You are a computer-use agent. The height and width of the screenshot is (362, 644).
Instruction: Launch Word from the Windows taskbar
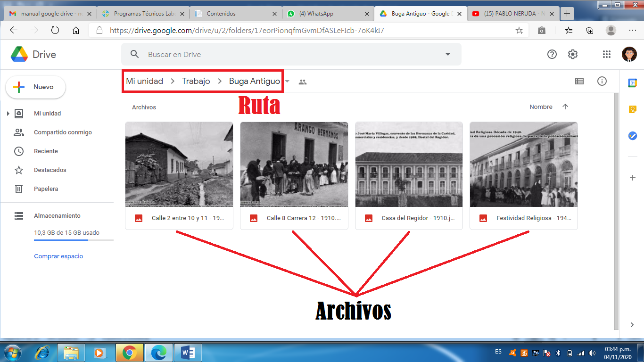click(x=188, y=352)
